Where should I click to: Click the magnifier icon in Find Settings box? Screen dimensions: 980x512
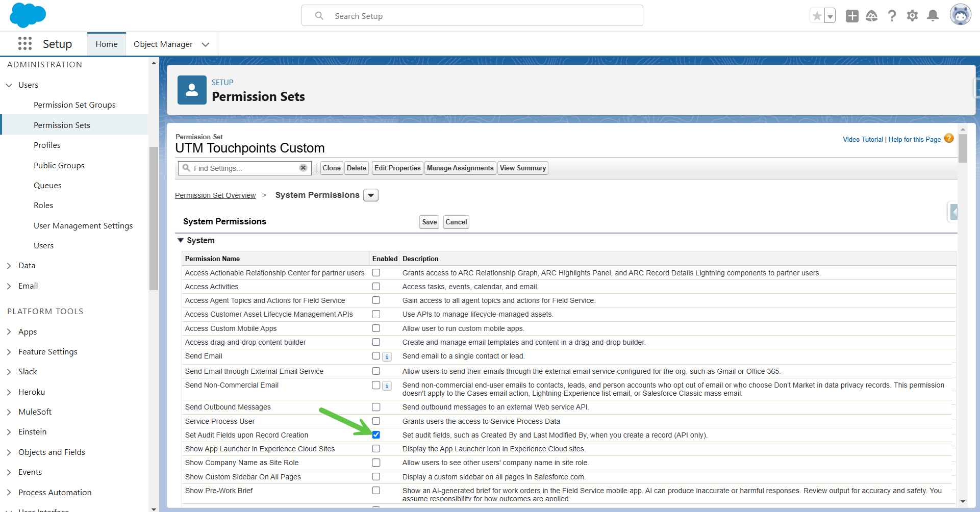[x=186, y=168]
